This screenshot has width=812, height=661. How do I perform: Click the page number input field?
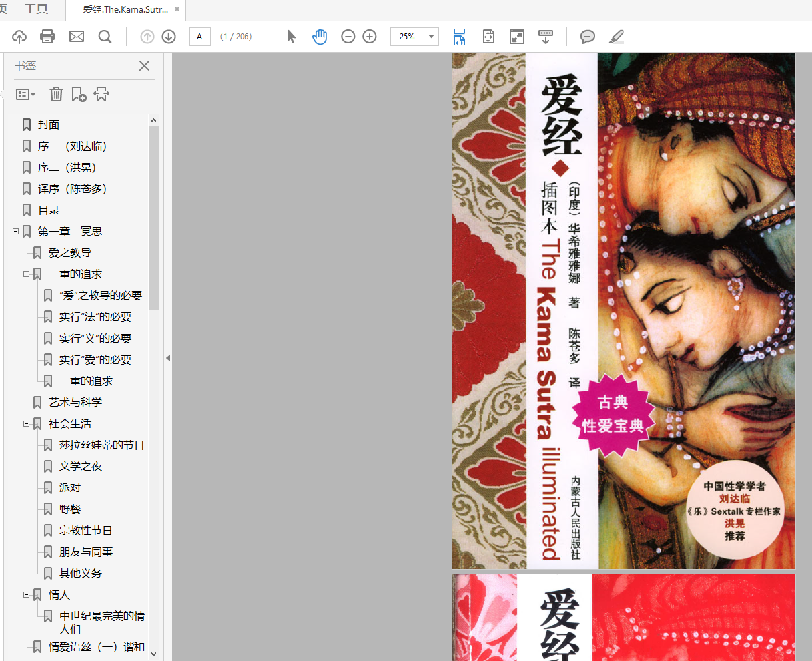pyautogui.click(x=199, y=37)
